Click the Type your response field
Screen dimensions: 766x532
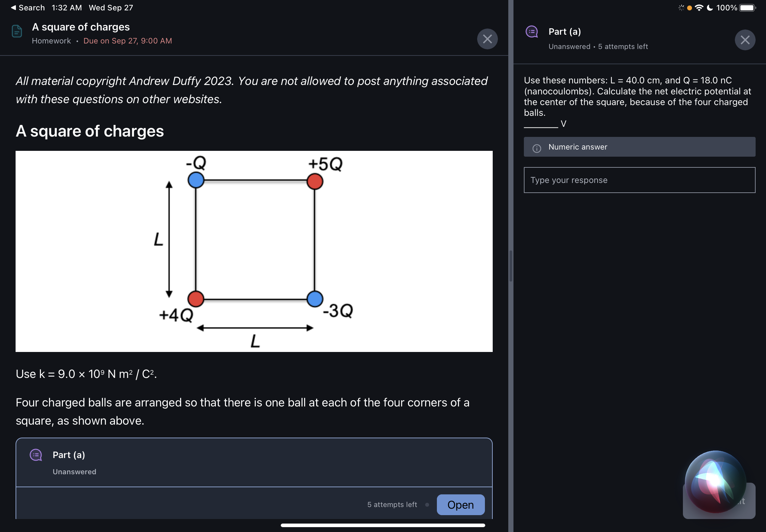(x=639, y=180)
